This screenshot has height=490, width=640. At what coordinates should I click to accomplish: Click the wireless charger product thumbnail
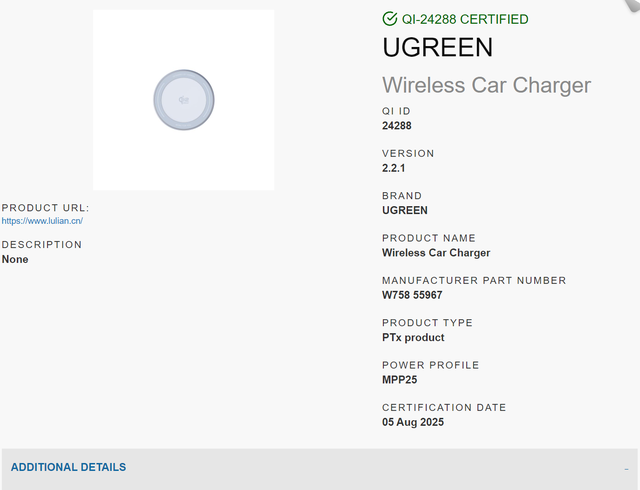[184, 100]
